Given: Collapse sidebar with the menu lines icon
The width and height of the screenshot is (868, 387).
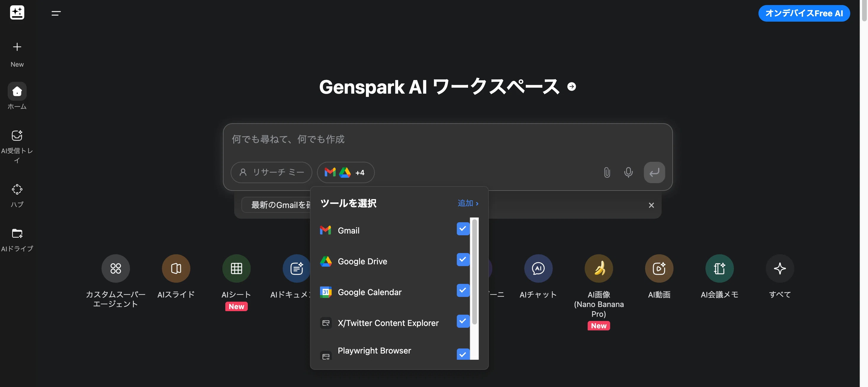Looking at the screenshot, I should point(56,13).
